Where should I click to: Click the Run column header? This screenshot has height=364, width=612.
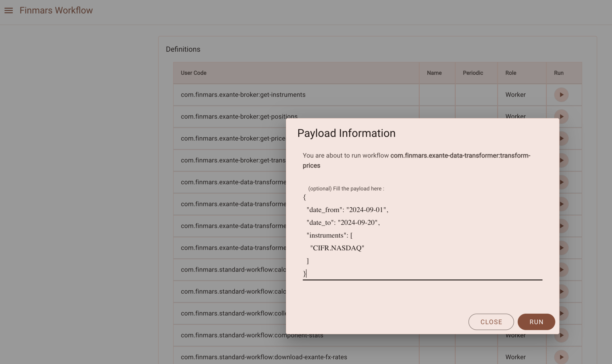(x=558, y=73)
